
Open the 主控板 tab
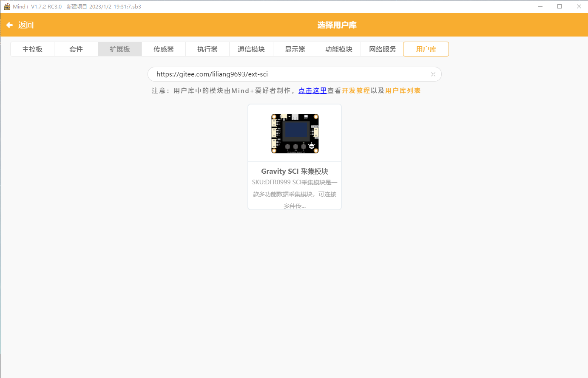(32, 49)
